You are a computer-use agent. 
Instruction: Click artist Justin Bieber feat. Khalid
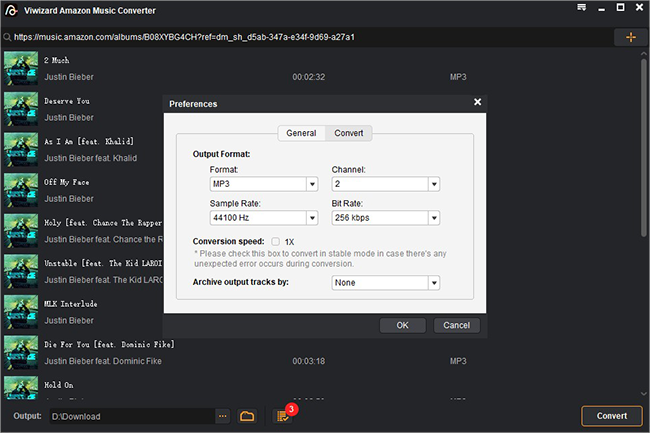click(x=91, y=158)
